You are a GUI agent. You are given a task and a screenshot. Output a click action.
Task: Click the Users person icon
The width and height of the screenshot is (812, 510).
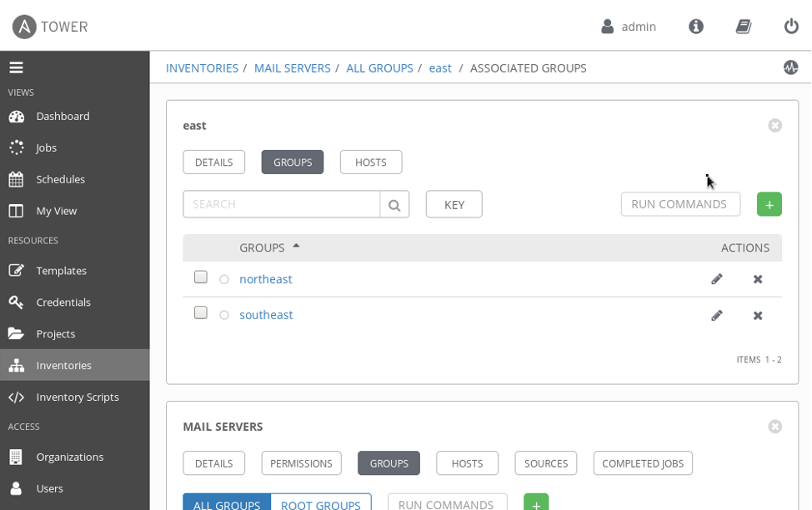[16, 488]
